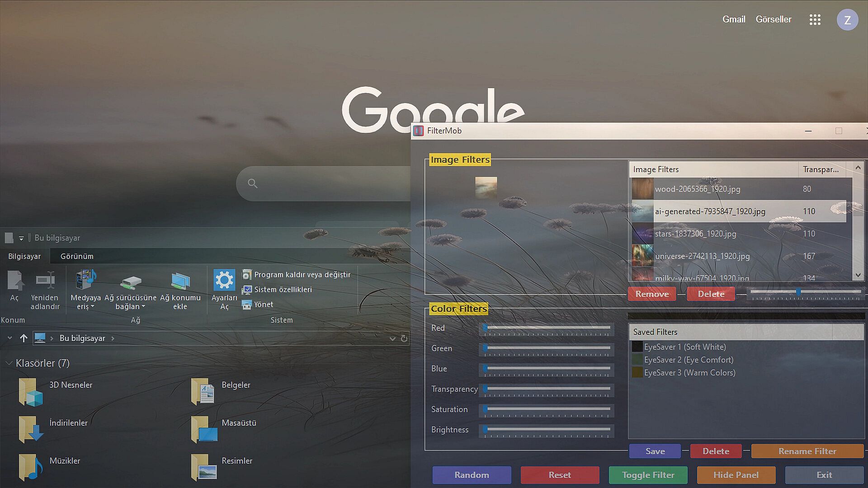The width and height of the screenshot is (868, 488).
Task: Switch to the Görünüm ribbon tab
Action: point(77,256)
